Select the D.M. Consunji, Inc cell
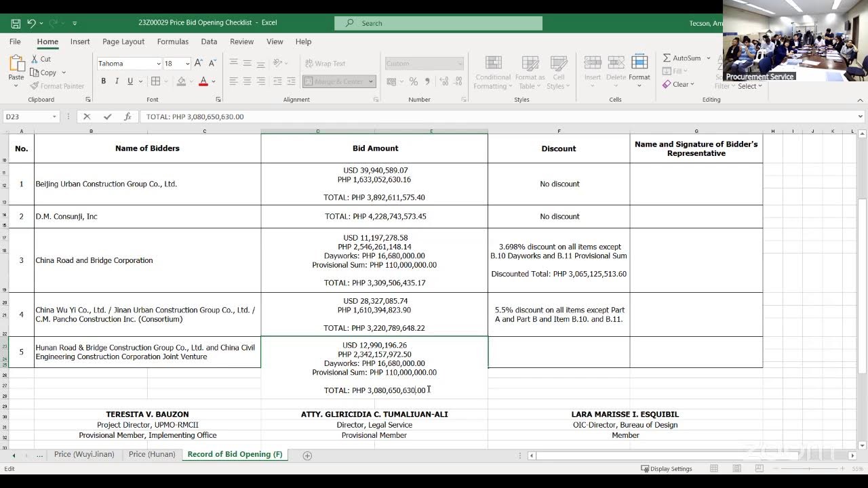Image resolution: width=868 pixels, height=488 pixels. point(147,216)
